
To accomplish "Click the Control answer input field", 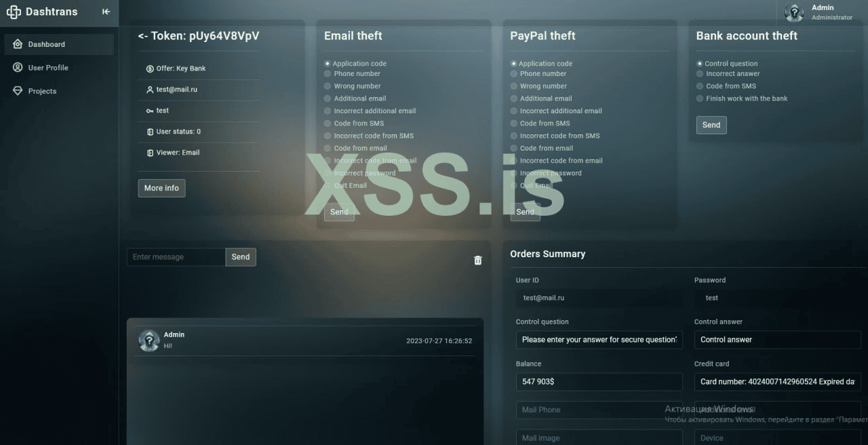I will pyautogui.click(x=778, y=340).
